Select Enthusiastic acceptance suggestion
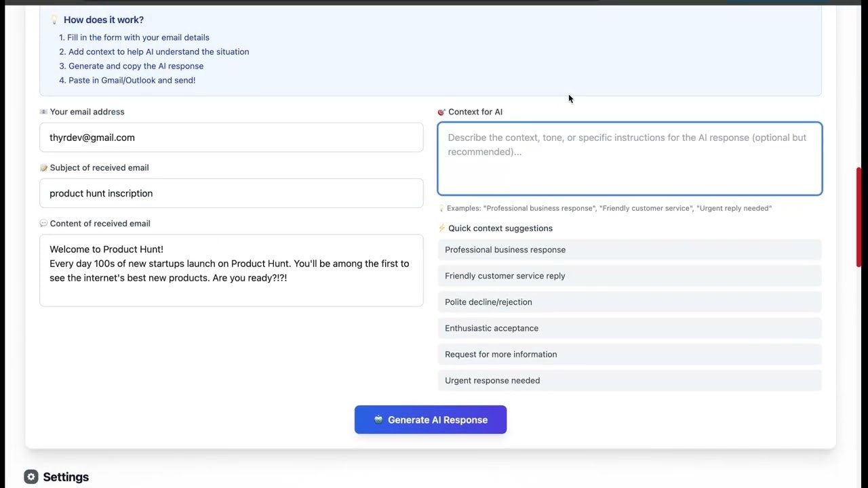 [x=629, y=328]
